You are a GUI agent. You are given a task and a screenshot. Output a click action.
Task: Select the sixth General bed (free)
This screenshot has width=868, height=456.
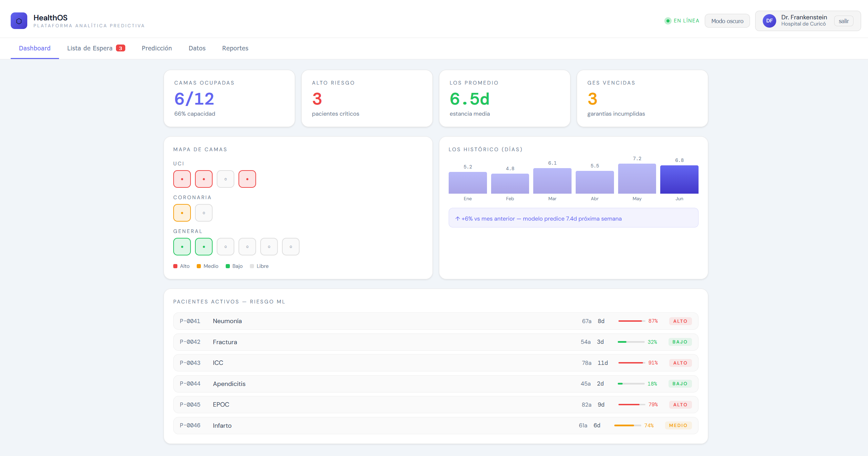(291, 246)
